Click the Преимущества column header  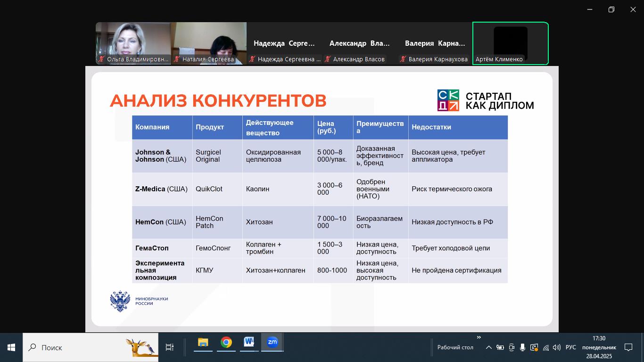[x=380, y=127]
